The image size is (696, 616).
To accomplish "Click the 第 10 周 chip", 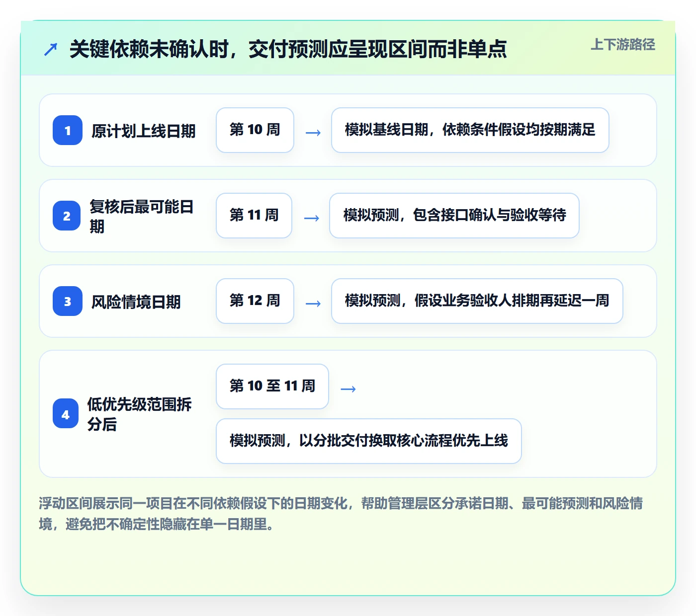I will pyautogui.click(x=255, y=130).
